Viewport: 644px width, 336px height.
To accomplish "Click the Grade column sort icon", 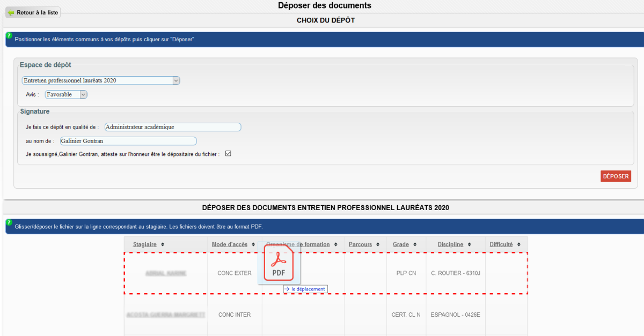I will tap(414, 245).
